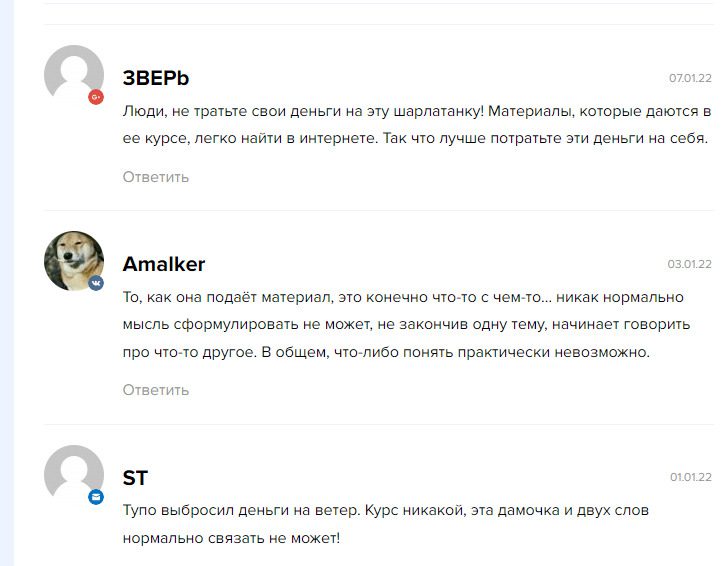Visit the Amalker username profile

tap(164, 264)
